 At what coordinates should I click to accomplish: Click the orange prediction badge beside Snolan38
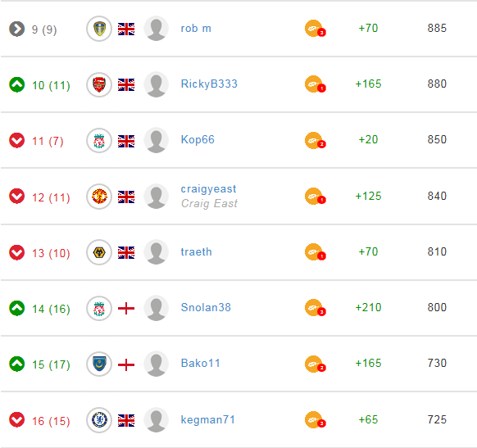point(316,308)
